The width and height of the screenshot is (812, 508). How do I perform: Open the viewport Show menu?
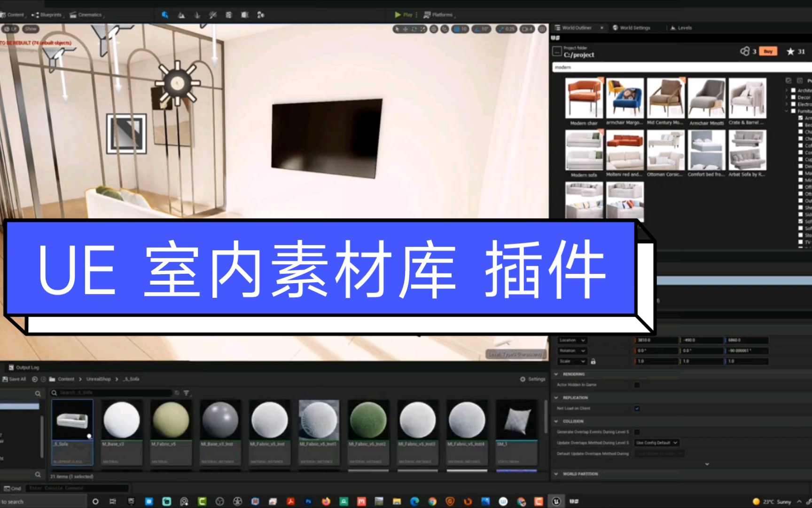(x=31, y=29)
